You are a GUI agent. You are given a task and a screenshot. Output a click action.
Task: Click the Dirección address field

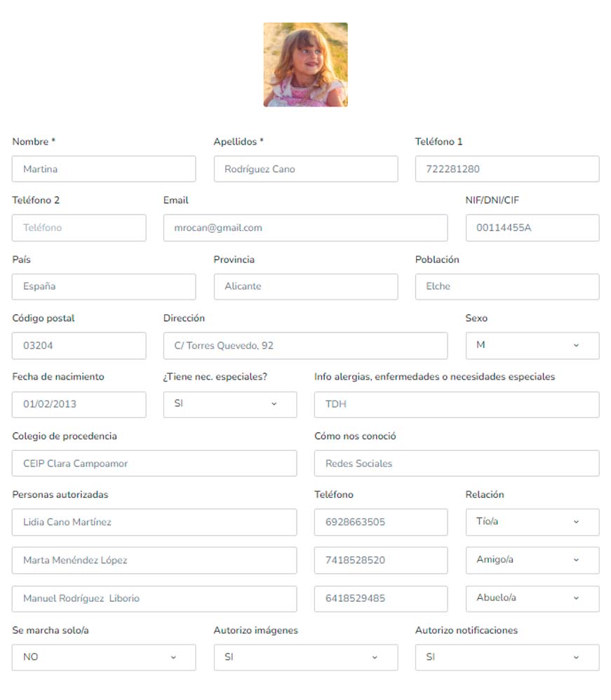click(305, 346)
